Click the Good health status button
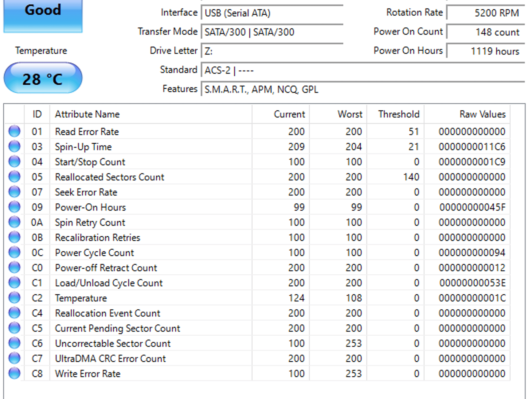The image size is (532, 399). [x=43, y=16]
